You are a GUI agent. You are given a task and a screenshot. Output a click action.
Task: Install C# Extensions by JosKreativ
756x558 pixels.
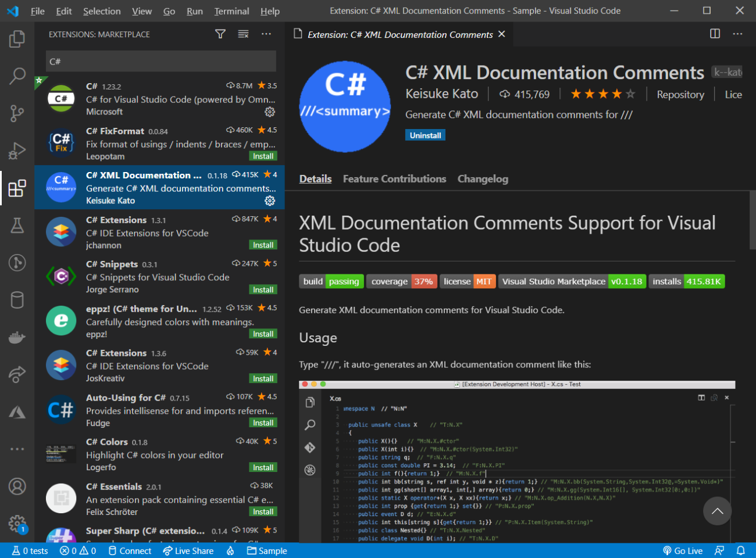pyautogui.click(x=263, y=379)
